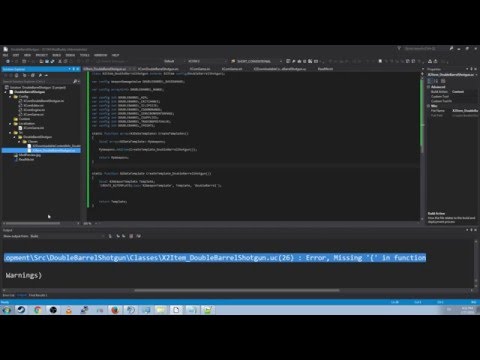Open the DEBUG menu
Screen dimensions: 480x360
(x=70, y=55)
